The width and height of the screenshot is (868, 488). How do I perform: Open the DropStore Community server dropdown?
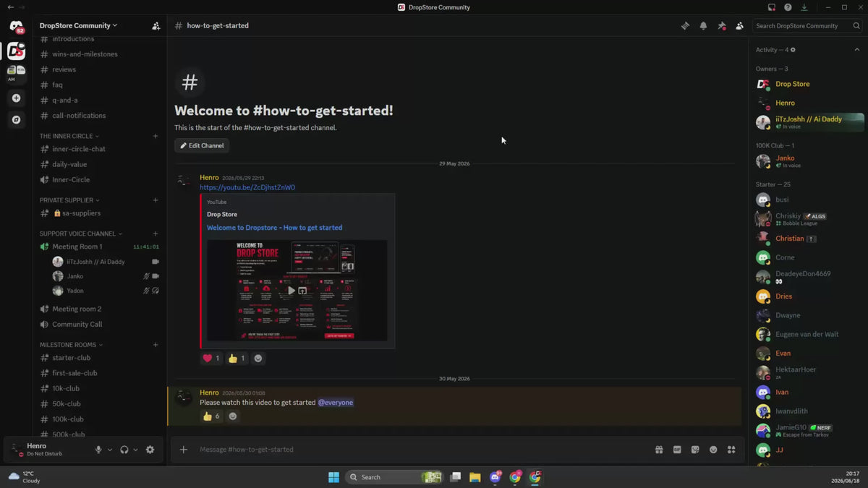(x=78, y=26)
